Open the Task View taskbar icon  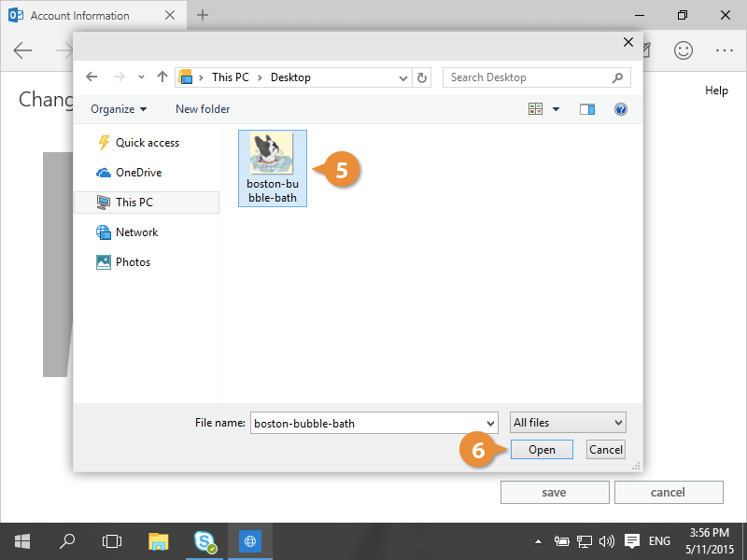[x=112, y=540]
